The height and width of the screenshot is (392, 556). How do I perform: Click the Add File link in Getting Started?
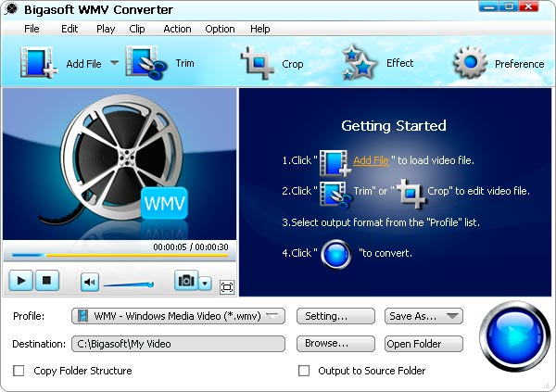(x=371, y=160)
